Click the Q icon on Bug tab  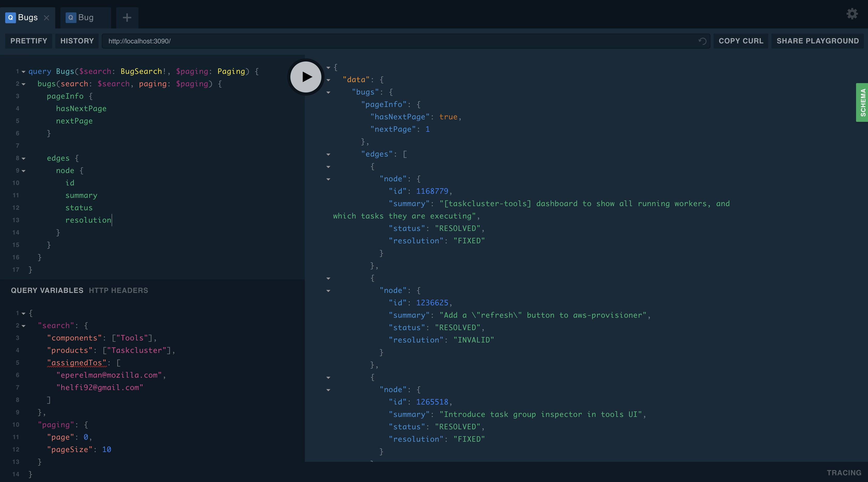pyautogui.click(x=71, y=18)
